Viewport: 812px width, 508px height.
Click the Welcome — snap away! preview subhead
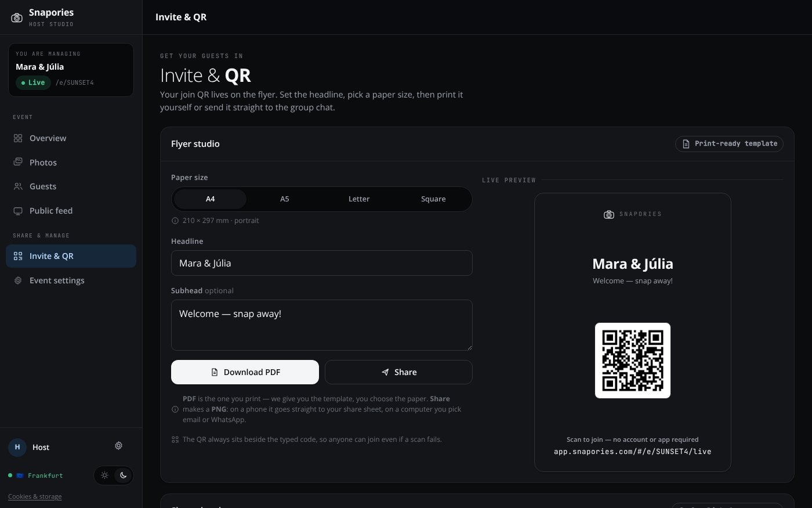pyautogui.click(x=633, y=281)
